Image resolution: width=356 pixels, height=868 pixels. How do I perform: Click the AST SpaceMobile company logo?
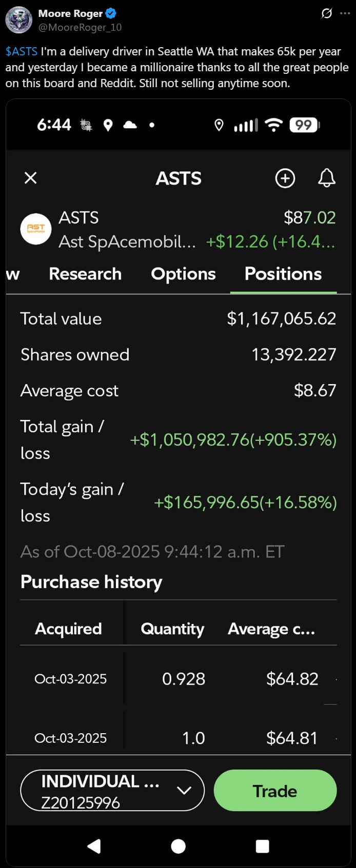pyautogui.click(x=36, y=229)
